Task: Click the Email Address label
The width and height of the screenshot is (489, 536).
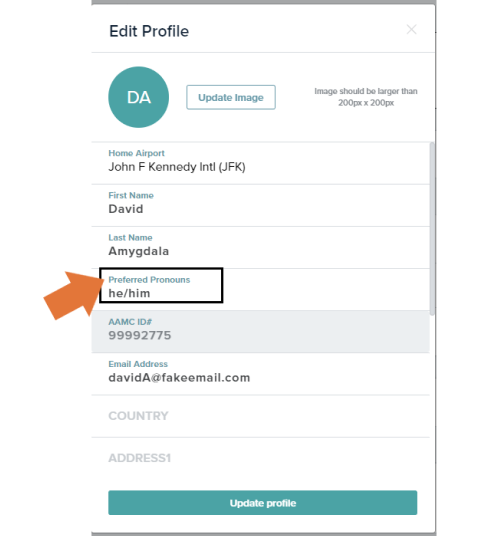Action: tap(138, 364)
